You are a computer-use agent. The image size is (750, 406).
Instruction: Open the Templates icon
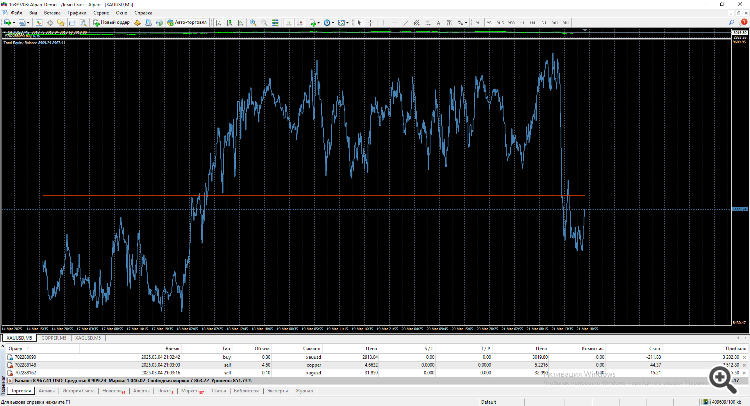pyautogui.click(x=342, y=22)
